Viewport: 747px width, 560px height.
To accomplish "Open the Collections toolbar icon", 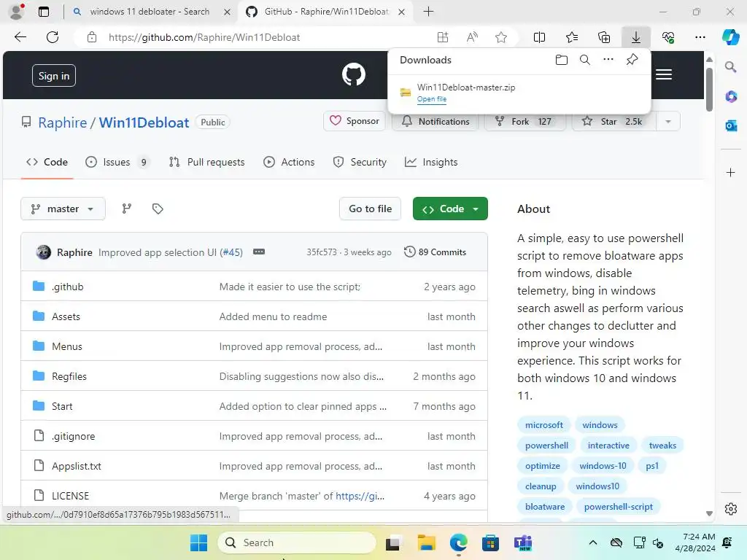I will click(604, 37).
